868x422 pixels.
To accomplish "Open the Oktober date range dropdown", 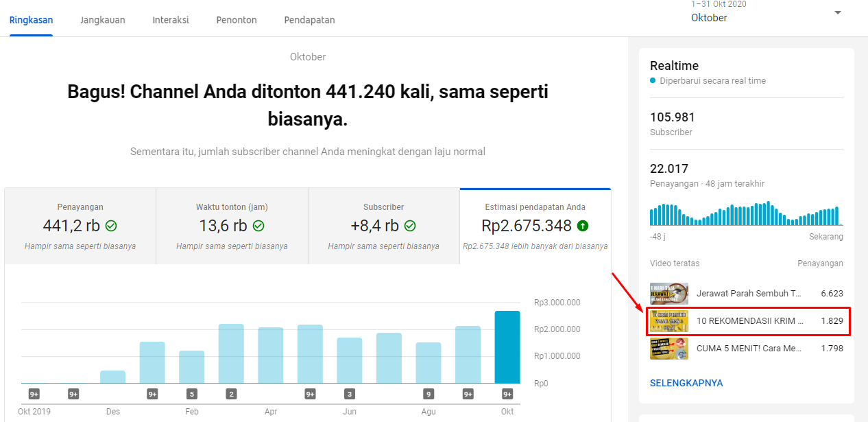I will (x=837, y=12).
